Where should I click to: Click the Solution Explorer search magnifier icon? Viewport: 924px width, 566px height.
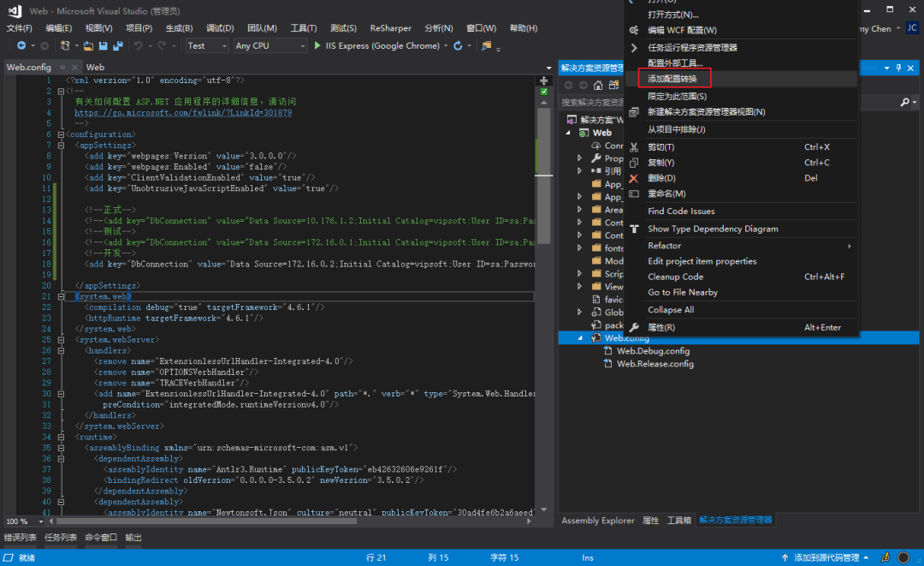905,103
